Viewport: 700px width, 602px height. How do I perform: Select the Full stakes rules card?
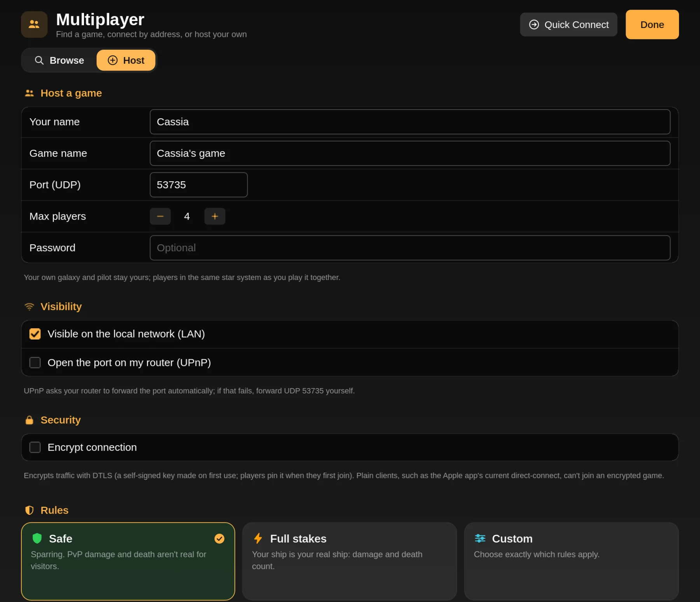click(349, 562)
